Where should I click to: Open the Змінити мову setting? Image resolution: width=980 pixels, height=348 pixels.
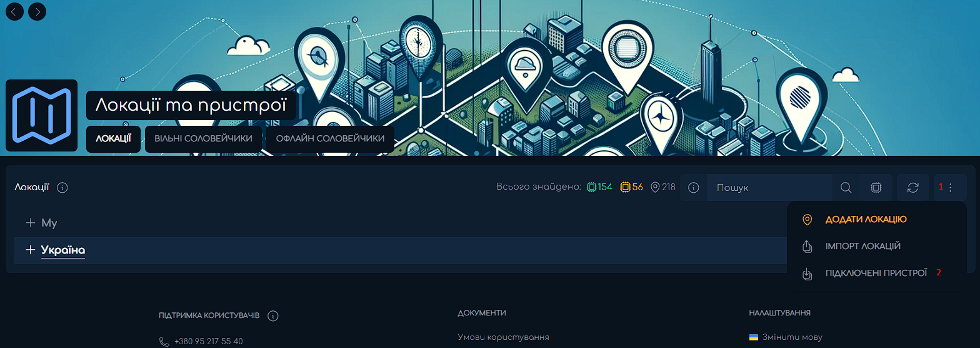[x=792, y=337]
